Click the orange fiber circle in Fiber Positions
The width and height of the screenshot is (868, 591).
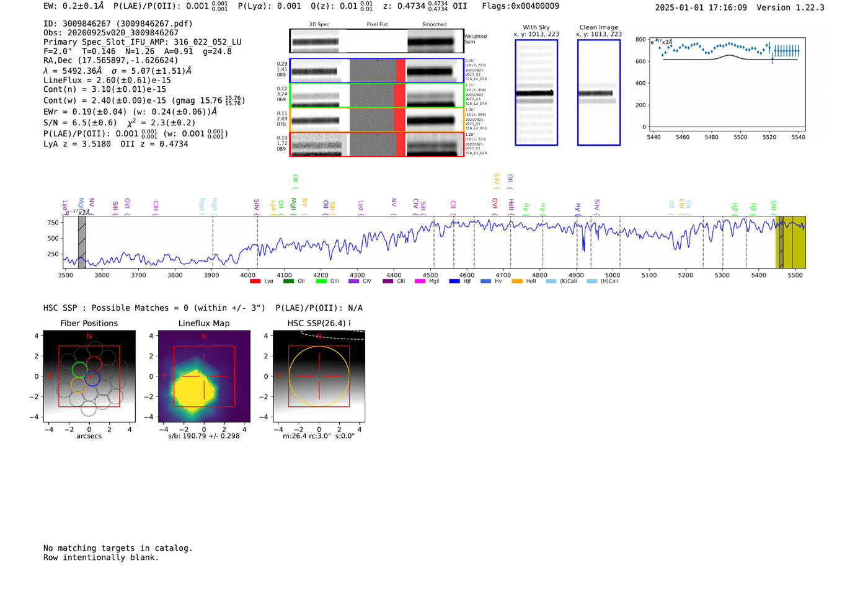point(78,384)
